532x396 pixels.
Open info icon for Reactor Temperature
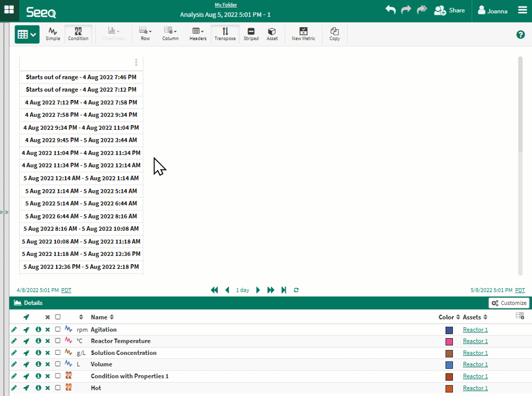point(38,341)
